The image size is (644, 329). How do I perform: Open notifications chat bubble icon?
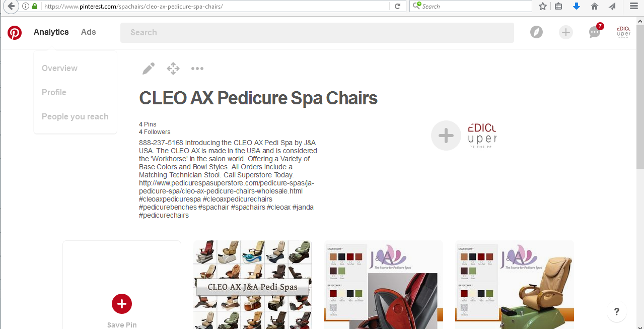point(595,32)
